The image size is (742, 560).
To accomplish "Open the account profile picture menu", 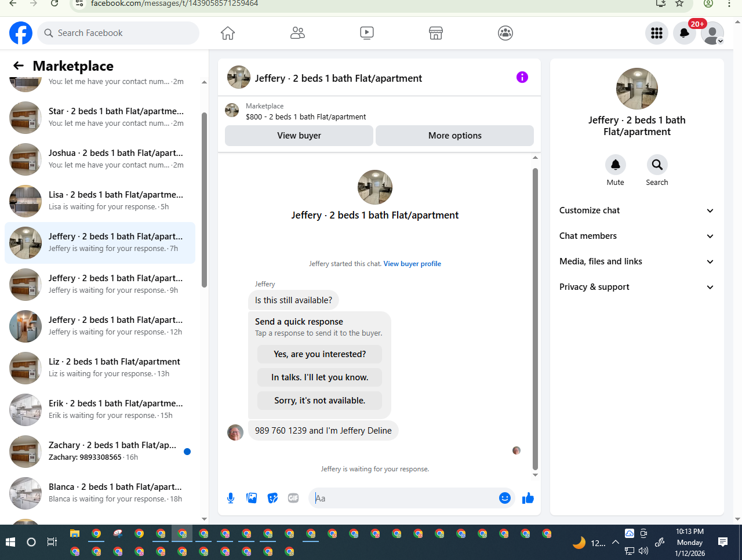I will [712, 33].
